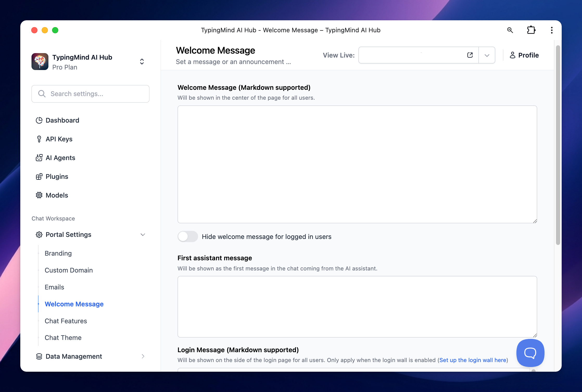Image resolution: width=582 pixels, height=392 pixels.
Task: Click the TypingMind AI Hub logo icon
Action: click(x=40, y=62)
